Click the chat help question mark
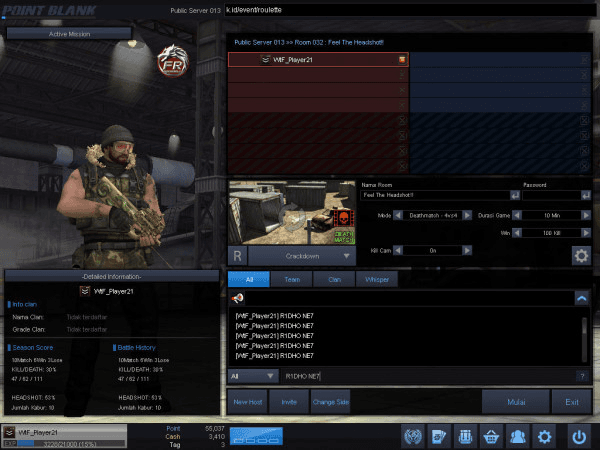Screen dimensions: 600x450 click(x=582, y=376)
